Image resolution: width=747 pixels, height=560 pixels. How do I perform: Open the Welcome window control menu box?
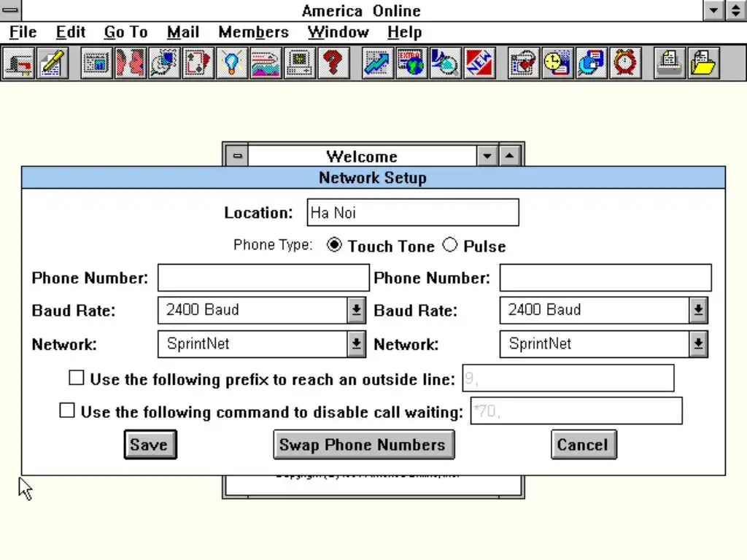click(x=237, y=156)
